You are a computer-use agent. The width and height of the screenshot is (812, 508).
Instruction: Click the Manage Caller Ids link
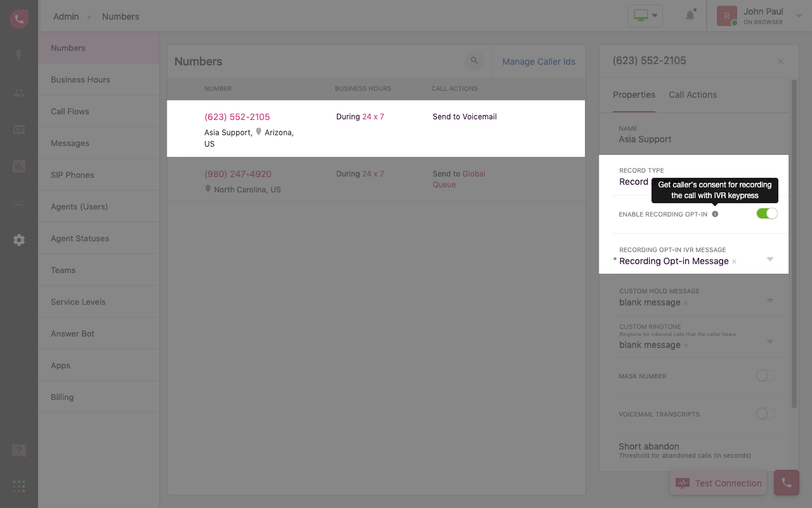pos(539,62)
